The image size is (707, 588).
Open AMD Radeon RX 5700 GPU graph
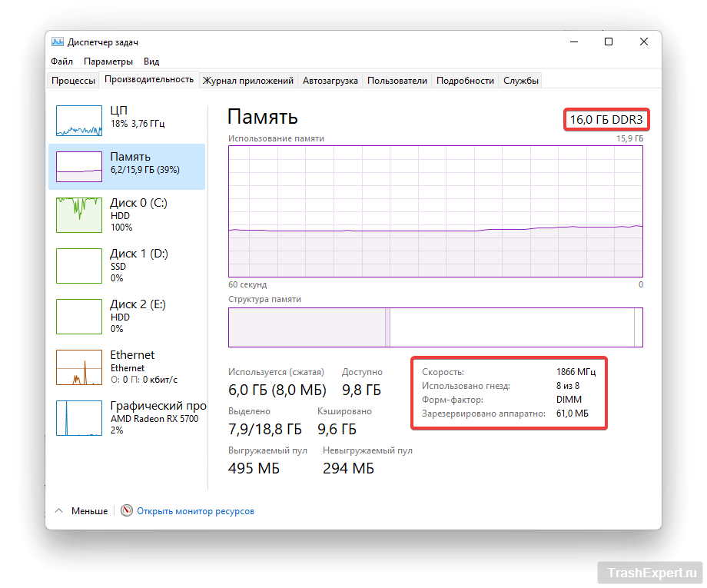[79, 417]
